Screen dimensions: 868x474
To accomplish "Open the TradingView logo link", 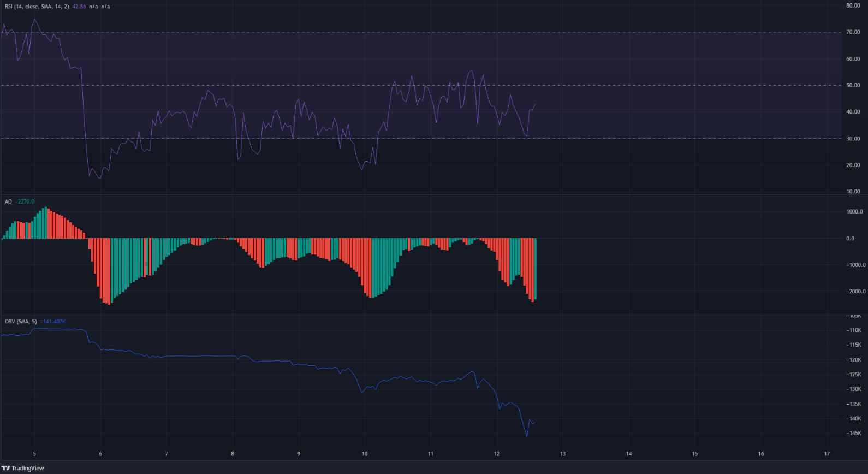I will coord(23,468).
